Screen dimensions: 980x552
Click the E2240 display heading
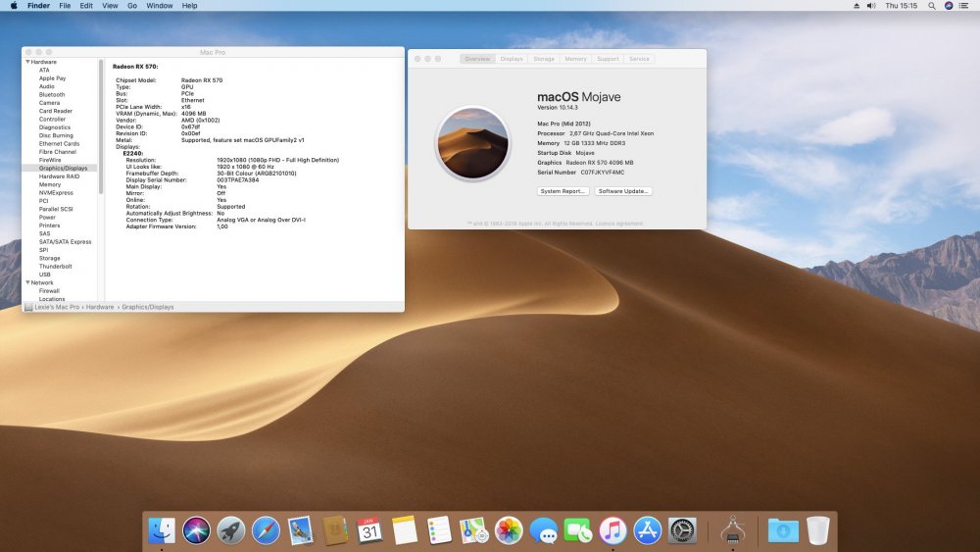pyautogui.click(x=133, y=153)
